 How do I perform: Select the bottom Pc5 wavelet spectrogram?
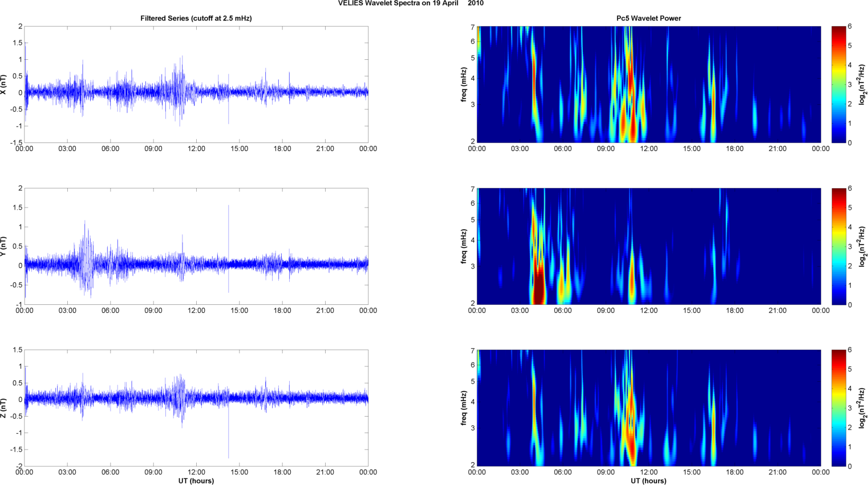click(648, 408)
